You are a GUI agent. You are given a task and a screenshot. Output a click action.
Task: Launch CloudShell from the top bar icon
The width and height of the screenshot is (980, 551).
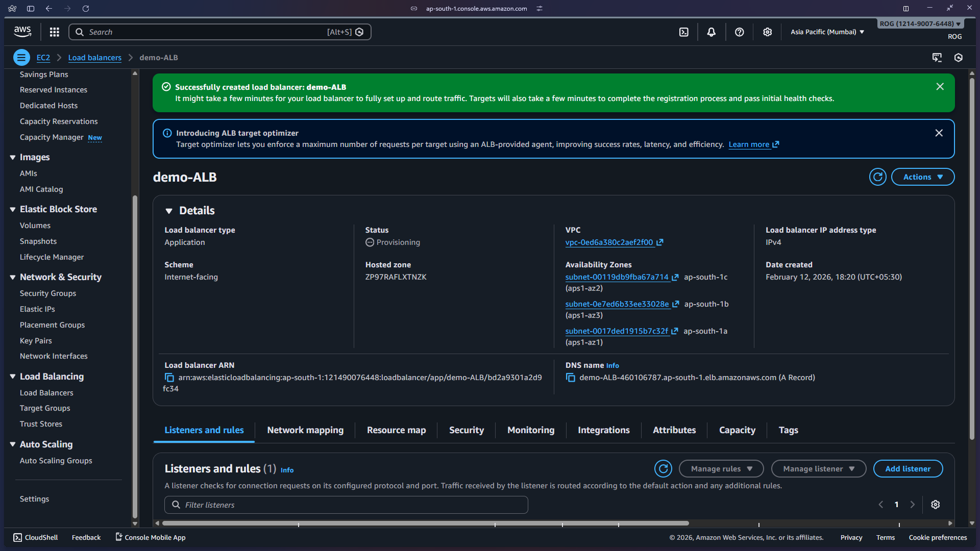[x=684, y=32]
